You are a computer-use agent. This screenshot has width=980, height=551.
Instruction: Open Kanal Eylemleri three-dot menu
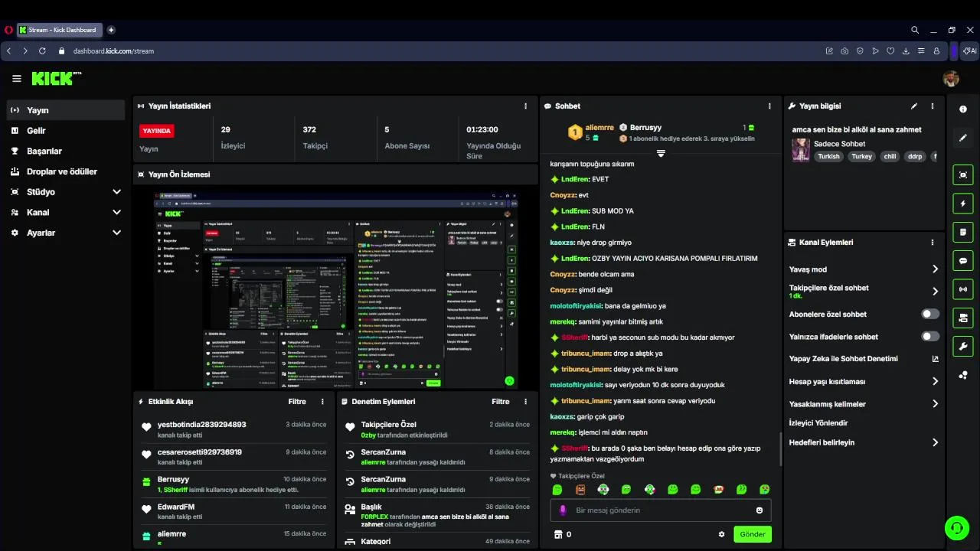(933, 243)
